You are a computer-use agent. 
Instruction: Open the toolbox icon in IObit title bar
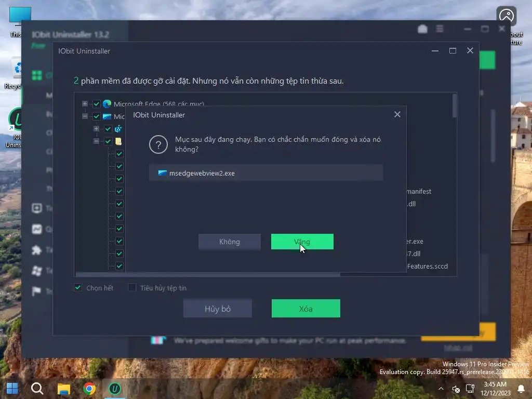[x=422, y=29]
